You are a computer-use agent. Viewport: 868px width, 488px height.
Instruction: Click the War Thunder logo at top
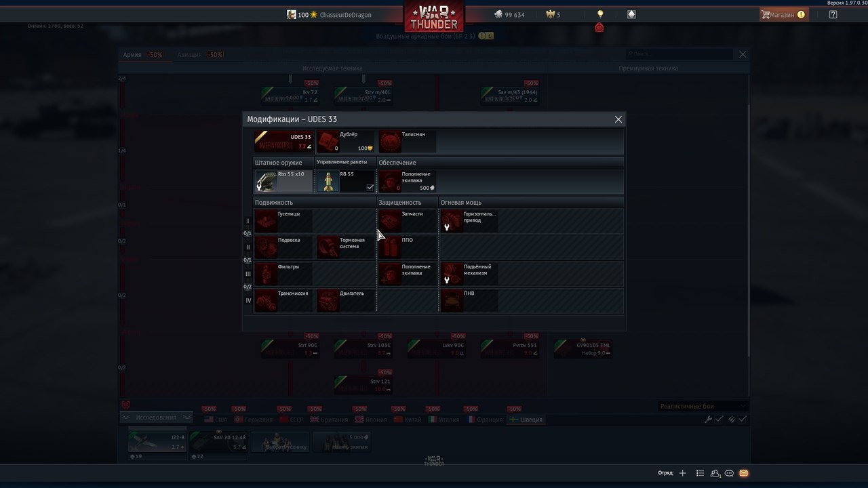(x=434, y=16)
